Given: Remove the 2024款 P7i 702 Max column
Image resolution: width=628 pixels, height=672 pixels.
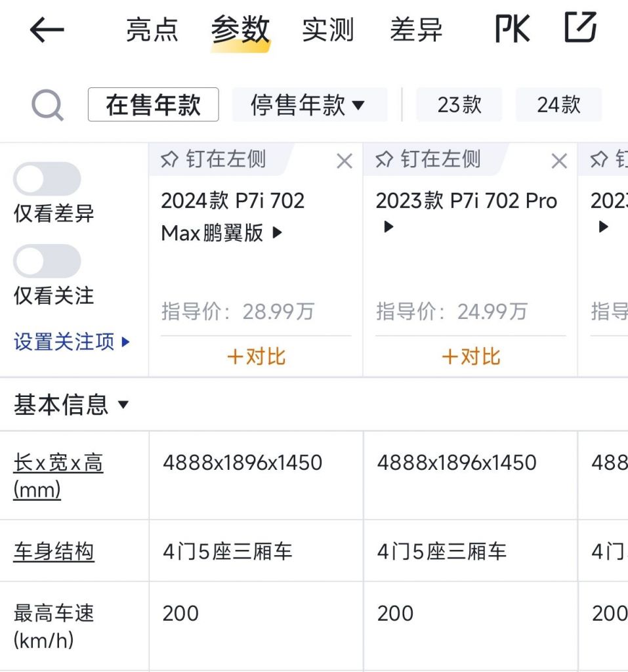Looking at the screenshot, I should (344, 160).
